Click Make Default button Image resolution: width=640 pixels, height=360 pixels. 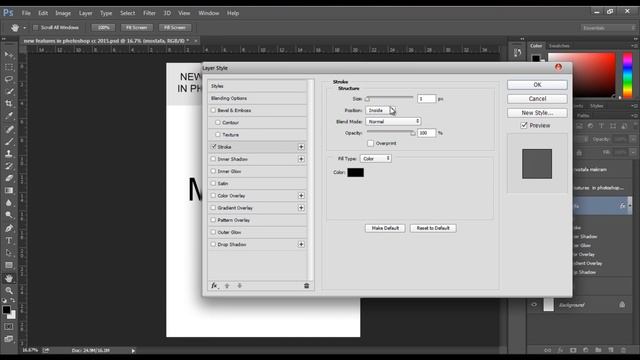pyautogui.click(x=385, y=228)
